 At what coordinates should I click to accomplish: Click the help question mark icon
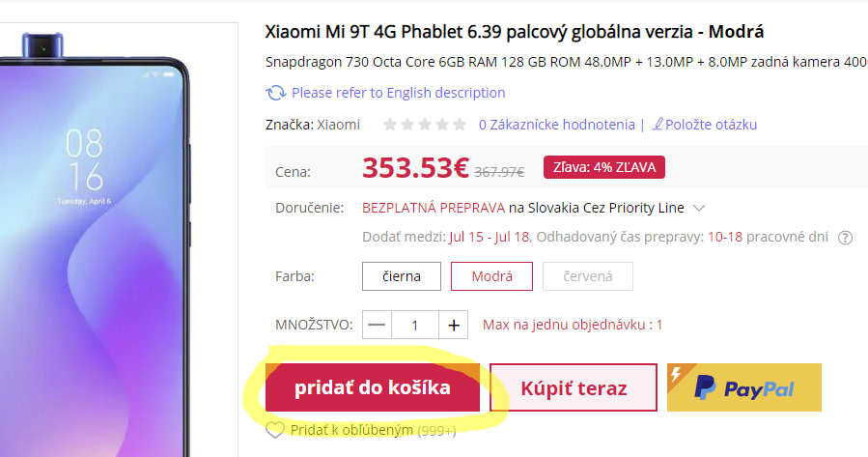[x=846, y=238]
